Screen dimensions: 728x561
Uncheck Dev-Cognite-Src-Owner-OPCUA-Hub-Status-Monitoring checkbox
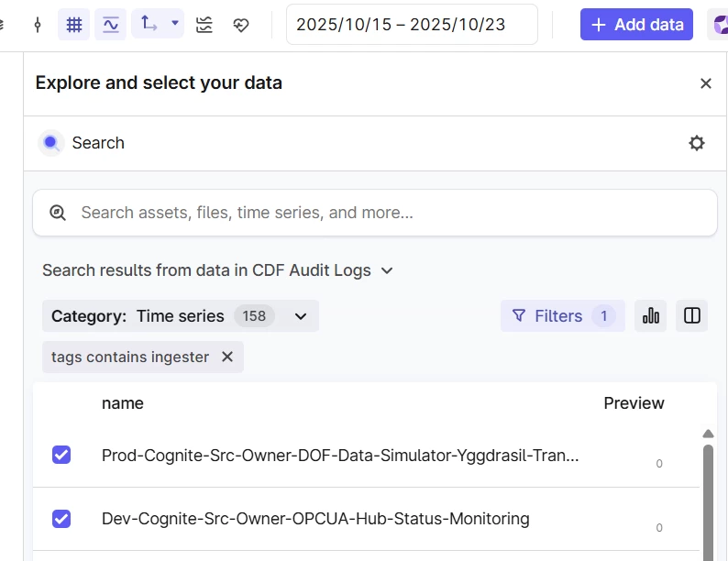coord(61,519)
